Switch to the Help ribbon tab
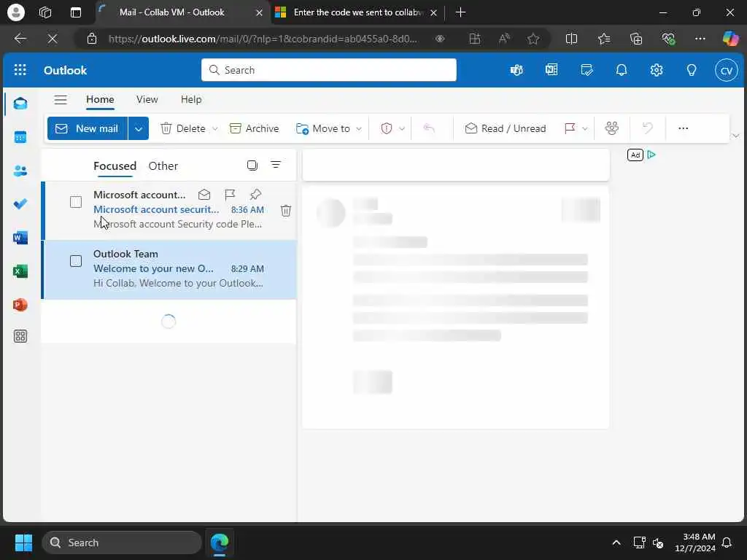747x560 pixels. (x=191, y=99)
